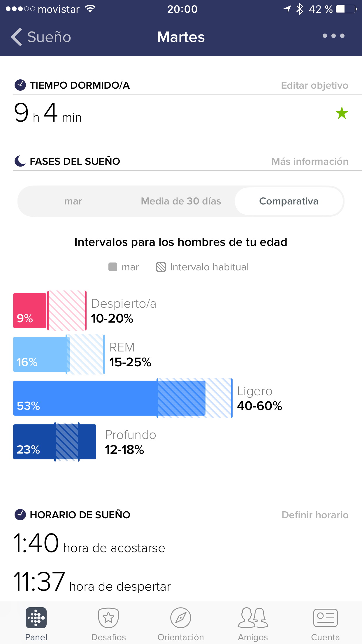Tap the moon icon beside Fases del Sueño
This screenshot has width=362, height=644.
pos(20,161)
